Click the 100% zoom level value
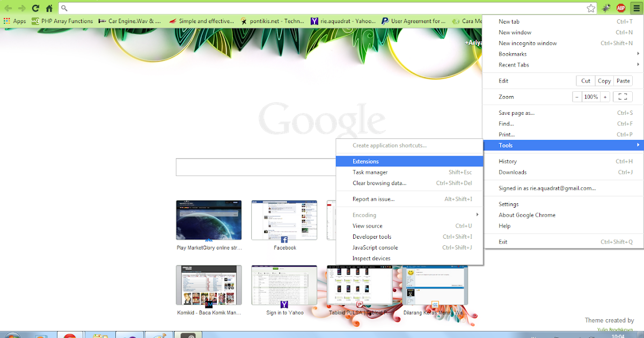 coord(591,97)
